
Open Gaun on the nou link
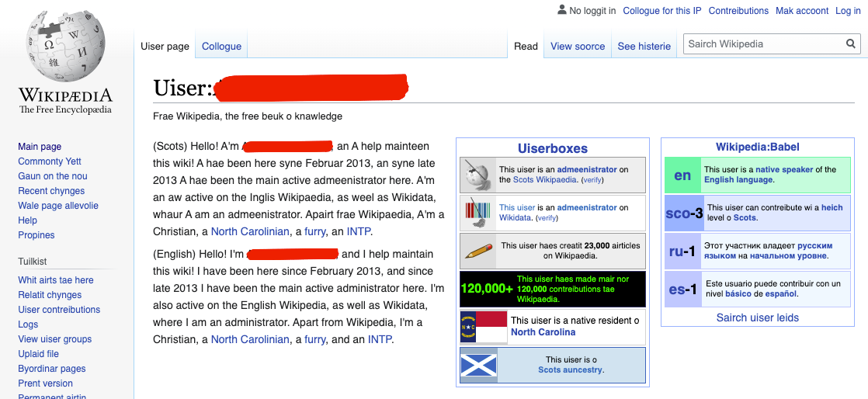click(x=53, y=176)
